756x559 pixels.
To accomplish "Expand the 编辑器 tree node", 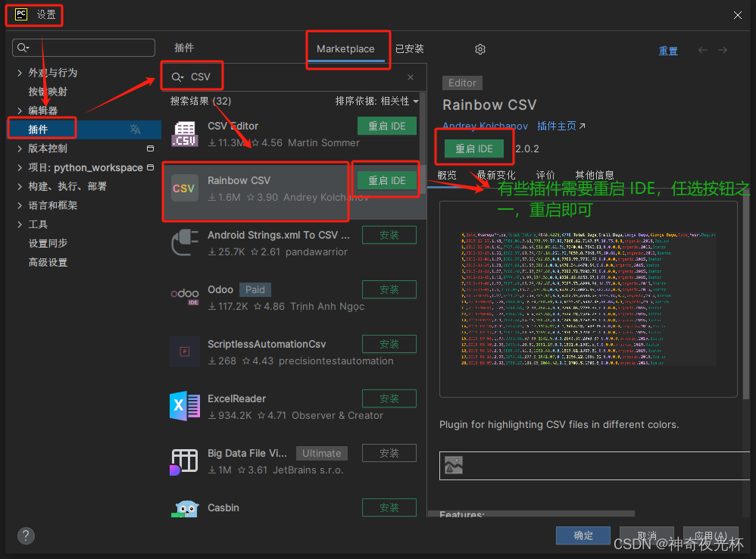I will point(19,111).
